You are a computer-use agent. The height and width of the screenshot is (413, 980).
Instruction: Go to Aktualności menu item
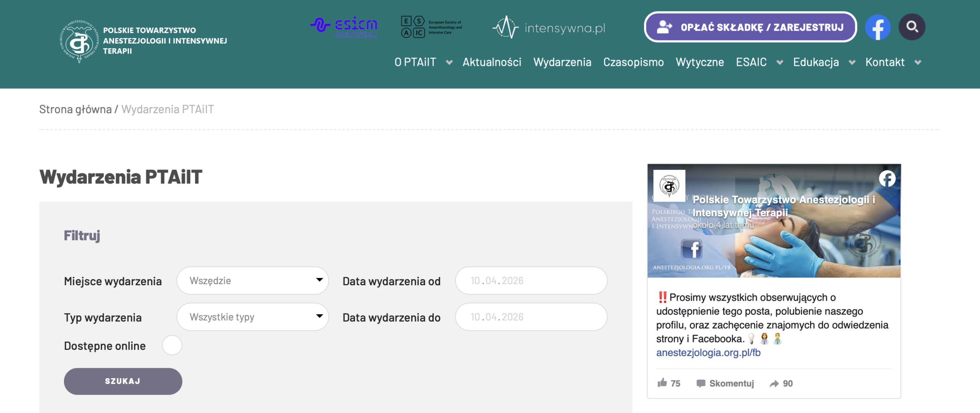pos(492,62)
